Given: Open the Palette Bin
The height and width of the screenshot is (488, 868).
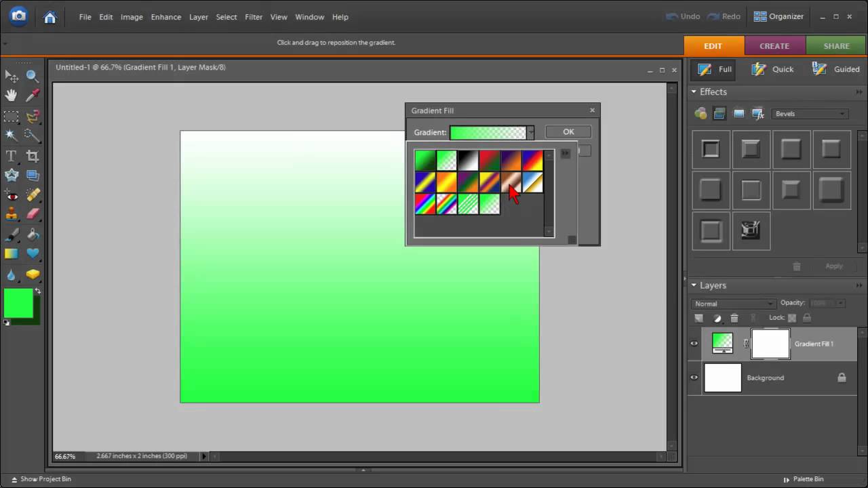Looking at the screenshot, I should click(x=803, y=479).
